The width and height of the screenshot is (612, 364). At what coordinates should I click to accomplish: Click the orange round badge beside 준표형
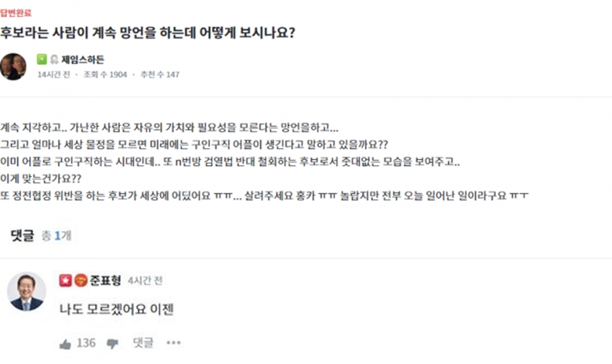click(80, 279)
